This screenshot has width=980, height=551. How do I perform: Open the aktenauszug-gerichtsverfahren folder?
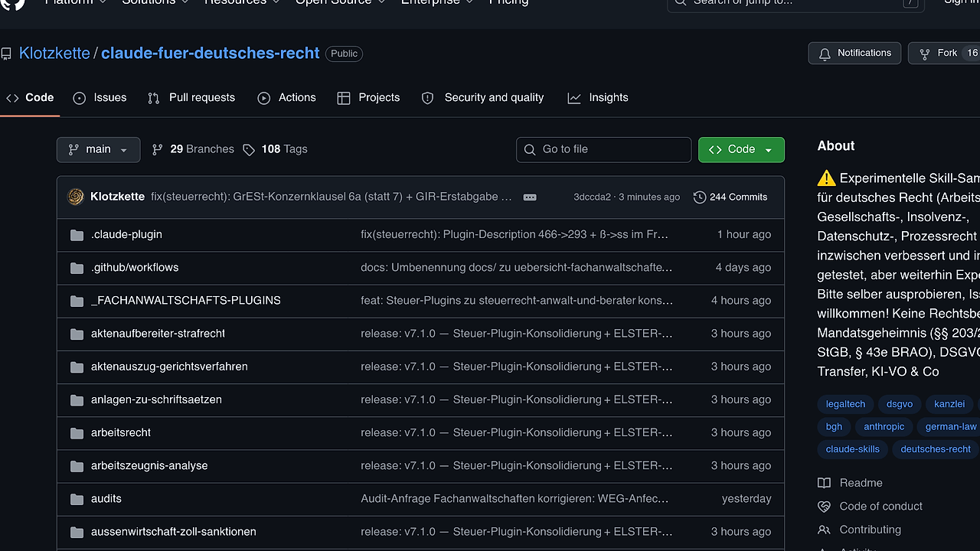tap(169, 366)
